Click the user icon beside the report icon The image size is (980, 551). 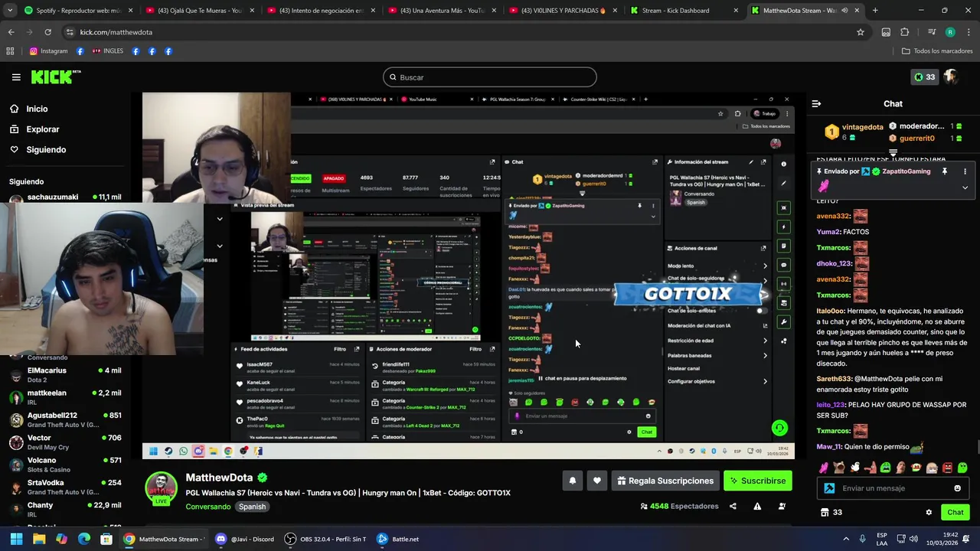click(782, 506)
